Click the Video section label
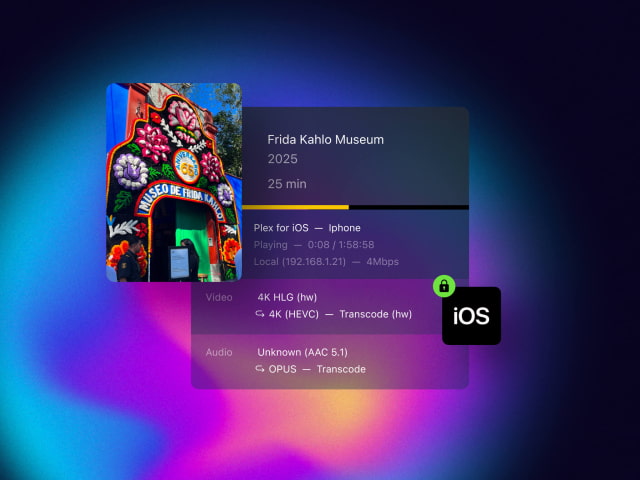This screenshot has height=480, width=640. tap(219, 297)
